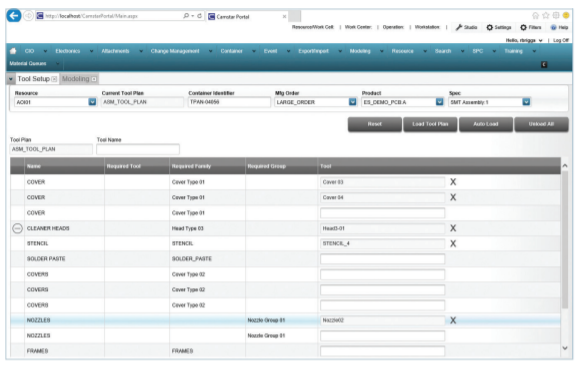Click the table scrollbar down arrow
Image resolution: width=580 pixels, height=371 pixels.
(564, 348)
